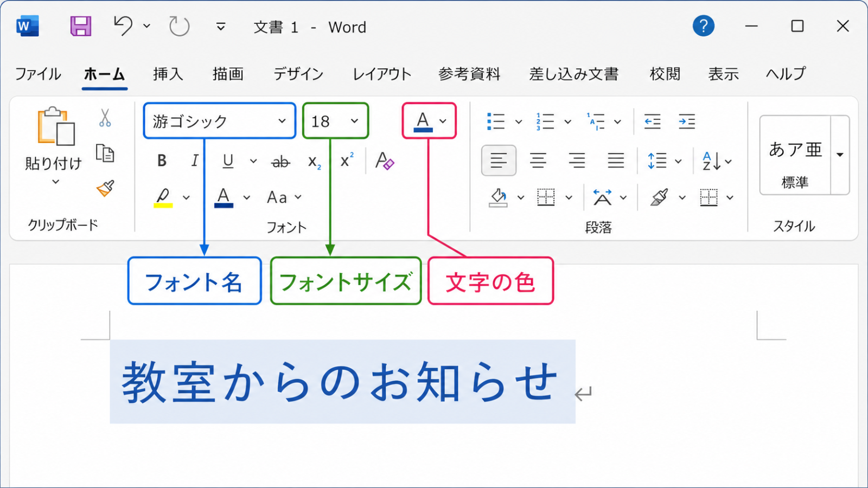Align text left
Viewport: 868px width, 488px height.
point(499,160)
